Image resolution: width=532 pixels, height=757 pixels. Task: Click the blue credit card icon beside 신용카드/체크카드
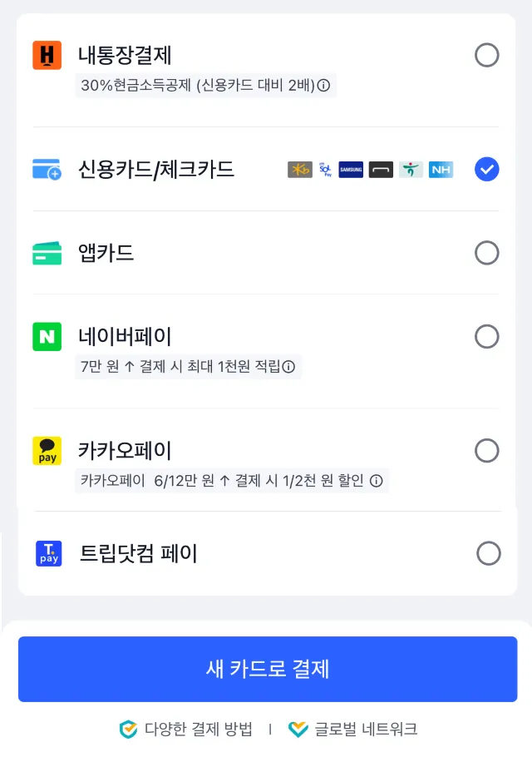click(46, 169)
